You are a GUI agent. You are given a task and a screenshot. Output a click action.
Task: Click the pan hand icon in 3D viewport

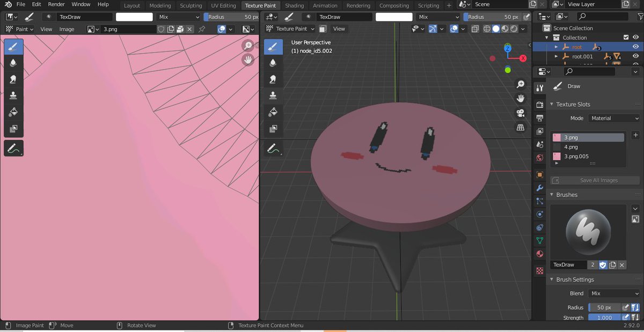520,99
